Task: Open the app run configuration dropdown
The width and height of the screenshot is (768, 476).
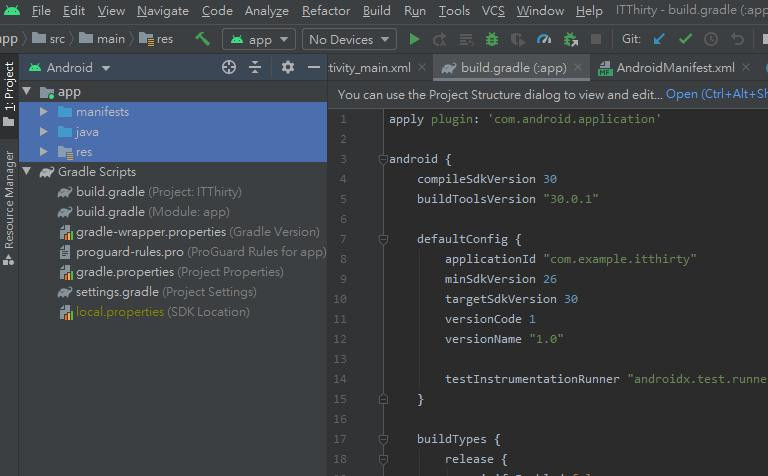Action: [x=259, y=39]
